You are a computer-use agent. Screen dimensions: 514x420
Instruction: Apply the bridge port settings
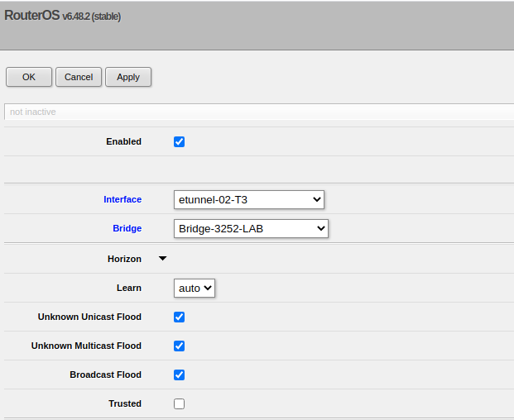[x=128, y=77]
